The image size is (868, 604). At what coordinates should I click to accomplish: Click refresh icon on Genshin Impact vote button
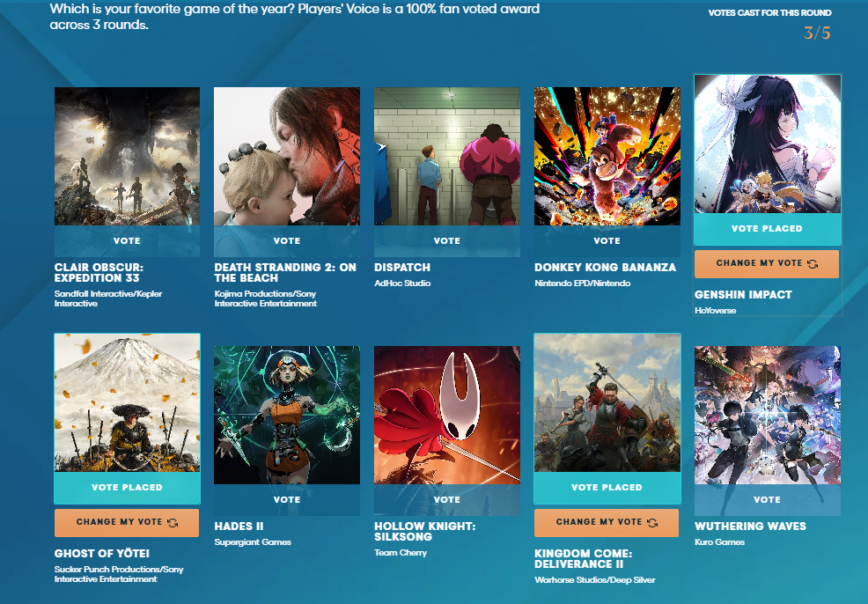(x=813, y=264)
